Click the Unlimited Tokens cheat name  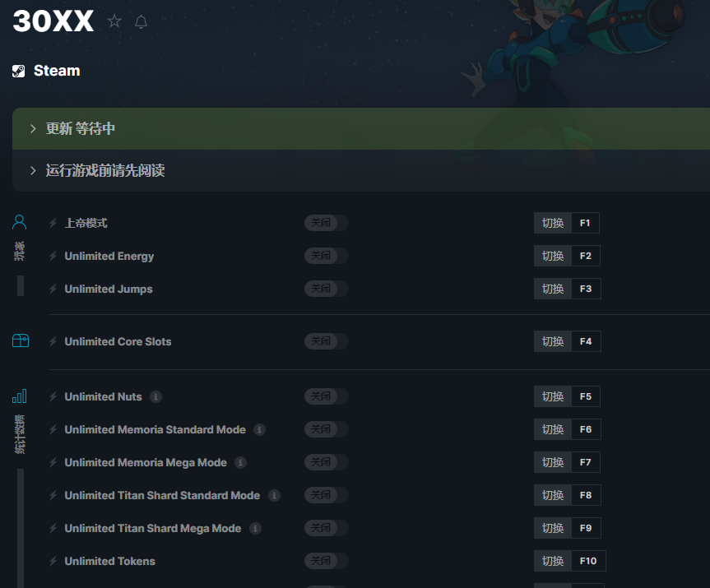(x=110, y=562)
